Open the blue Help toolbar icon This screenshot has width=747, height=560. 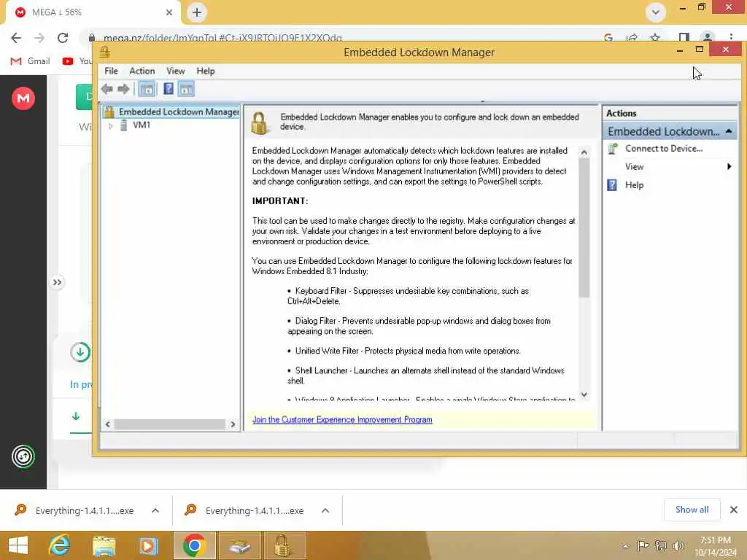(x=169, y=88)
